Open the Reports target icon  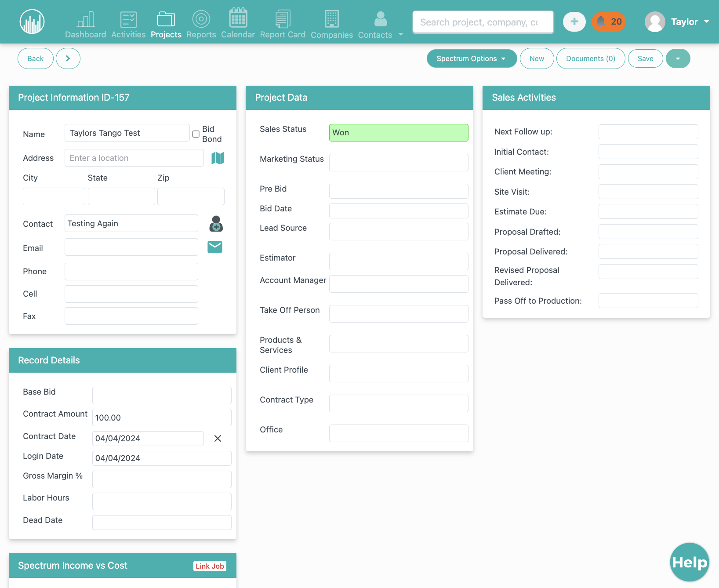[x=201, y=19]
